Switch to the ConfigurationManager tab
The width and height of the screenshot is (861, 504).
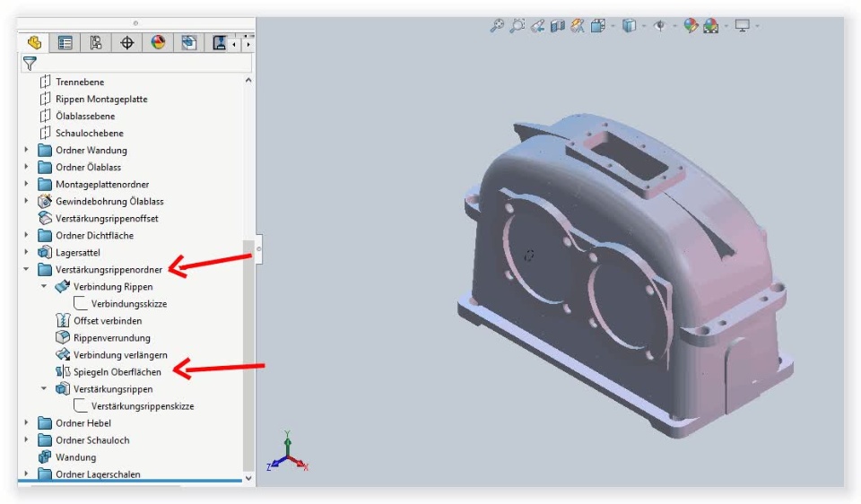point(96,43)
